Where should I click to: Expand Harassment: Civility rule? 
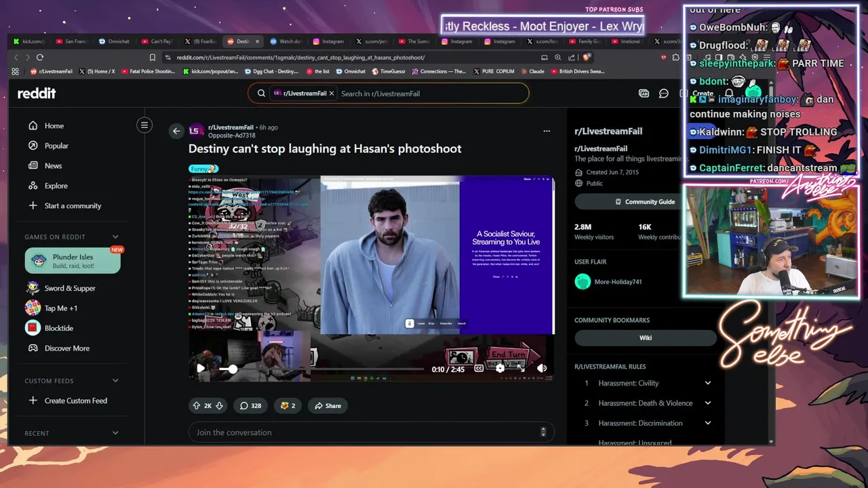point(707,383)
